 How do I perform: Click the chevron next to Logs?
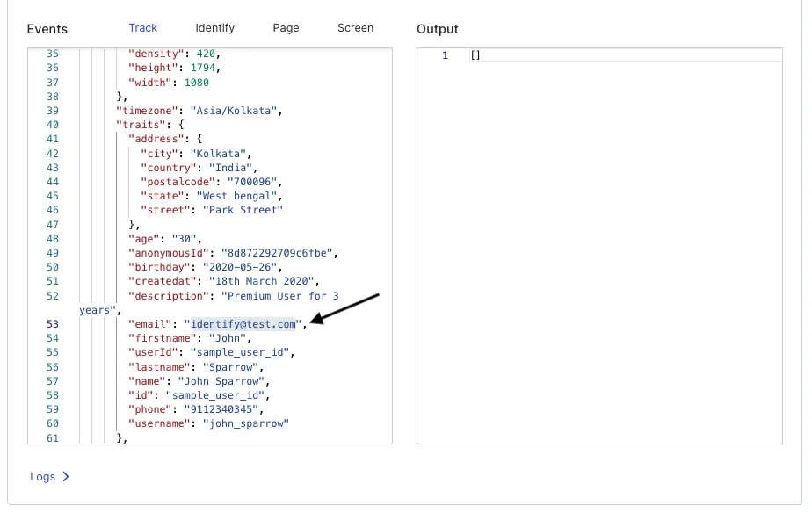(x=66, y=477)
